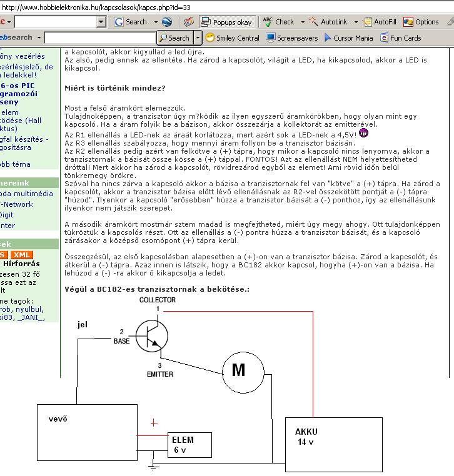Click the AutoLink wand button

[328, 22]
